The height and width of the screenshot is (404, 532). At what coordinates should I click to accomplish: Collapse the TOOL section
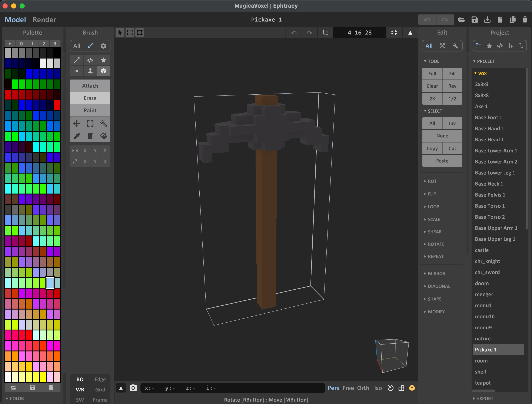432,61
